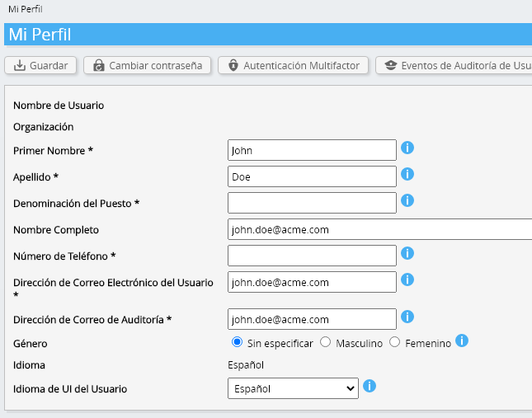The width and height of the screenshot is (532, 418).
Task: Click the Guardar button
Action: (40, 65)
